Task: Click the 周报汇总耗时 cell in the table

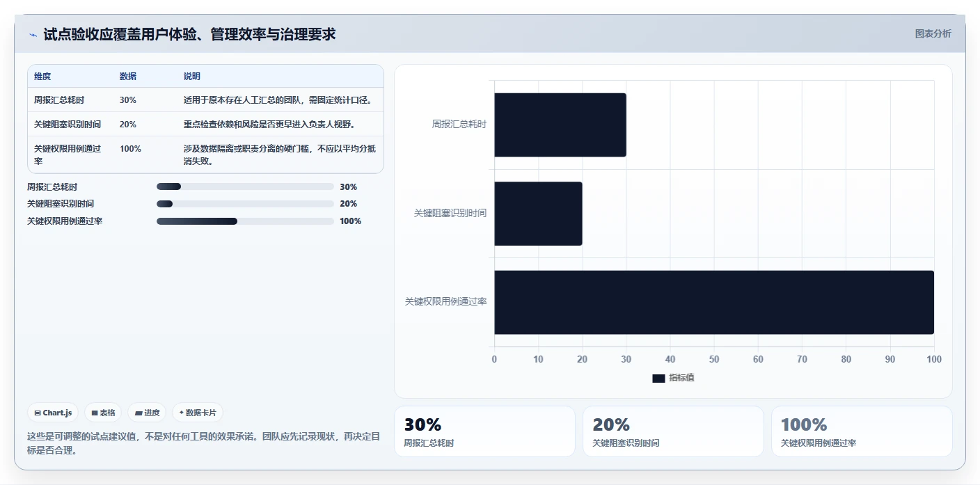Action: [59, 100]
